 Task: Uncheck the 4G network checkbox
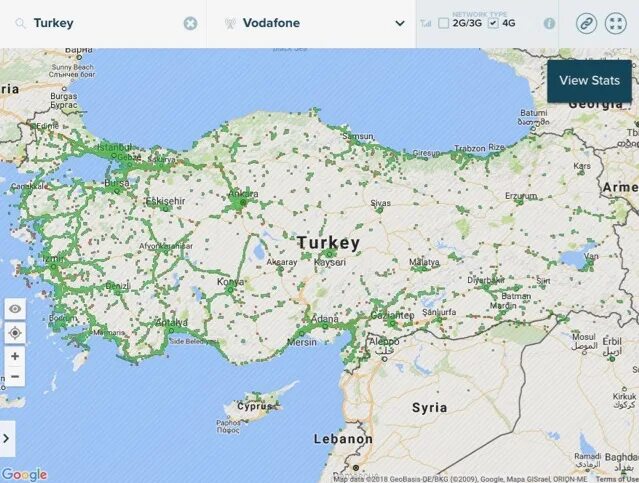point(493,23)
